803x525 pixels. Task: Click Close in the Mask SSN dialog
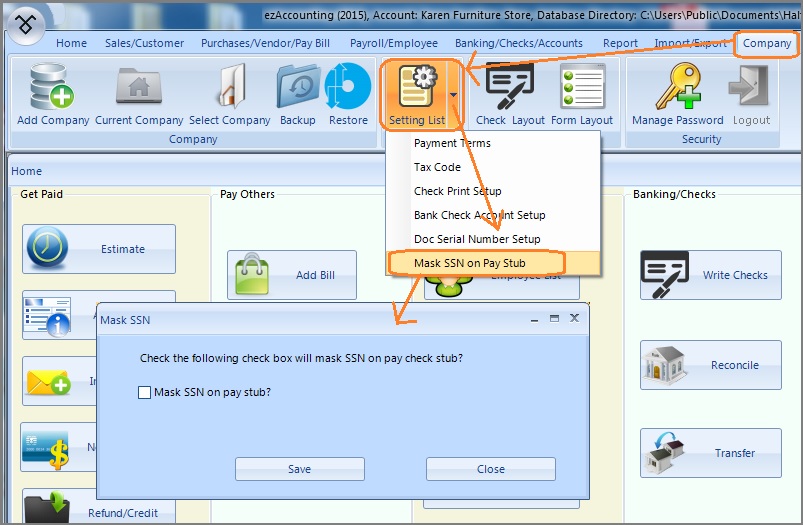coord(490,469)
